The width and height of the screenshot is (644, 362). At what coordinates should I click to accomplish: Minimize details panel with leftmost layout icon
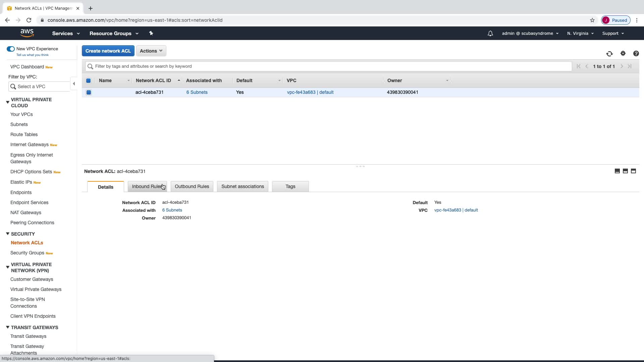click(617, 171)
